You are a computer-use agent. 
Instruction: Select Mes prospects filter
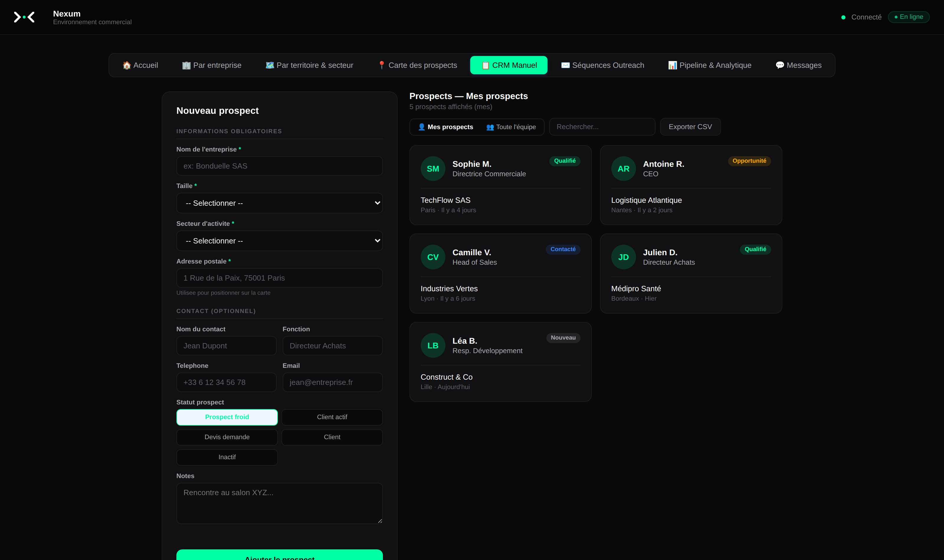(445, 127)
